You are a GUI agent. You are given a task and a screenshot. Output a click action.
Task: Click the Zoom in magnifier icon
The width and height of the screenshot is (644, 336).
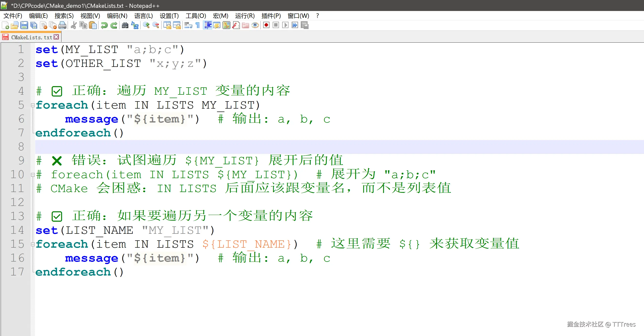(x=146, y=25)
